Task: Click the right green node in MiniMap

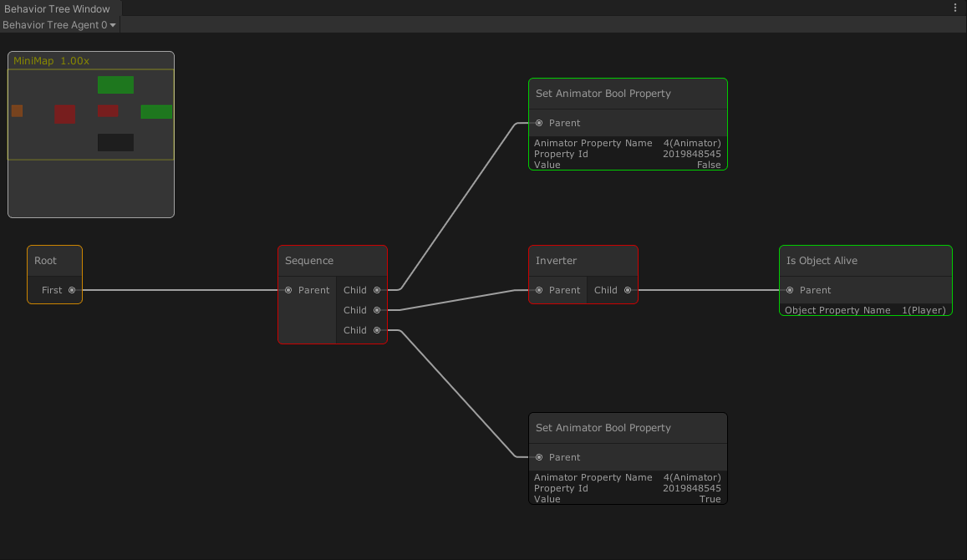Action: pyautogui.click(x=156, y=112)
